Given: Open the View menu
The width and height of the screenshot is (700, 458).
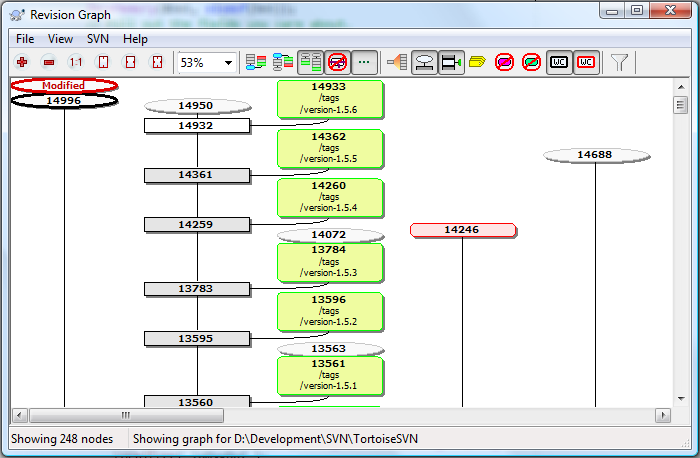Looking at the screenshot, I should 60,39.
